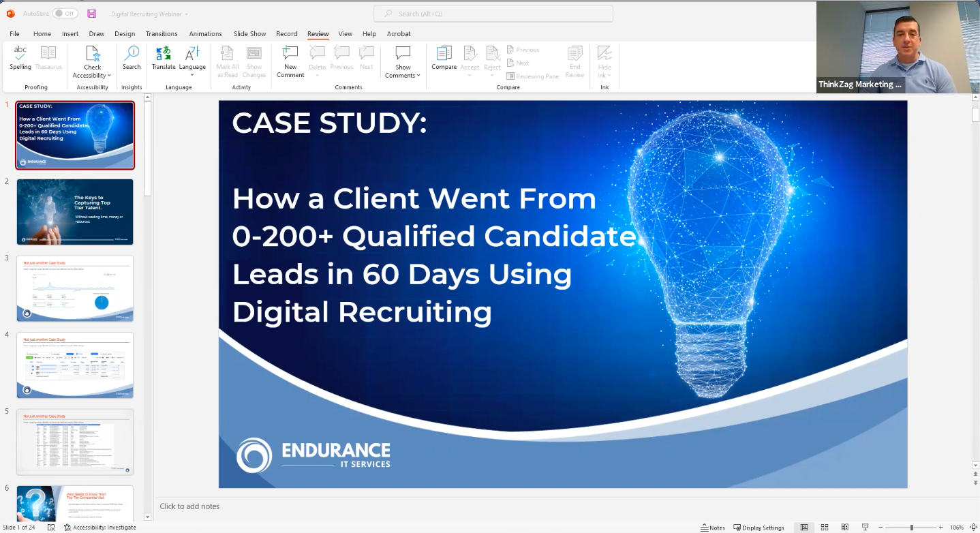Add a New Comment
The height and width of the screenshot is (533, 980).
click(290, 61)
